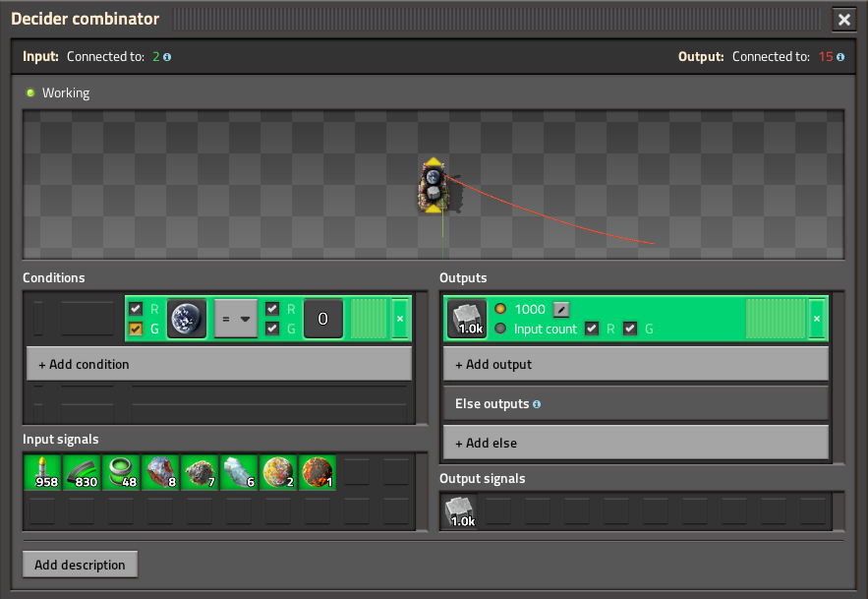
Task: Select the green barrel input signal 48
Action: click(121, 472)
